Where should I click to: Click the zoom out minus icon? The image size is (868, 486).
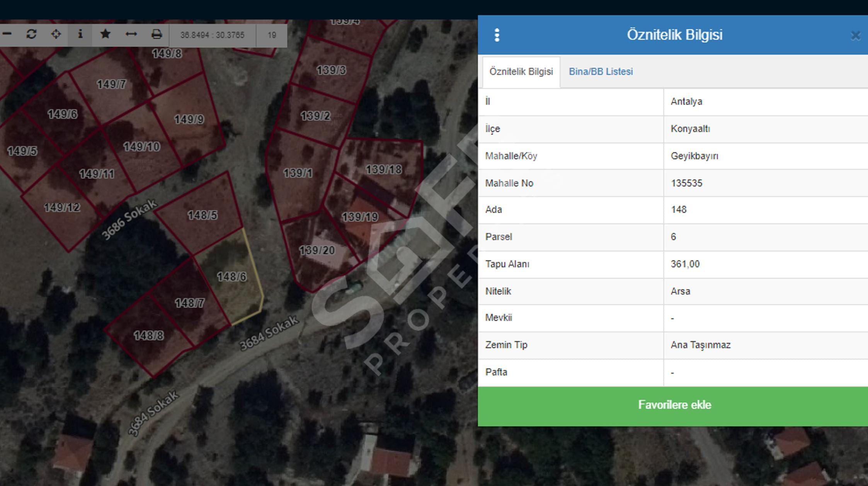point(7,35)
